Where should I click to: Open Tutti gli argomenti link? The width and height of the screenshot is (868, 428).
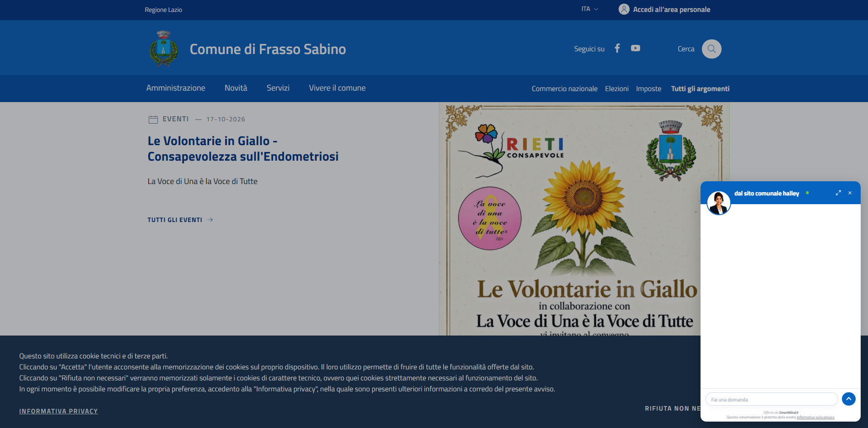701,89
